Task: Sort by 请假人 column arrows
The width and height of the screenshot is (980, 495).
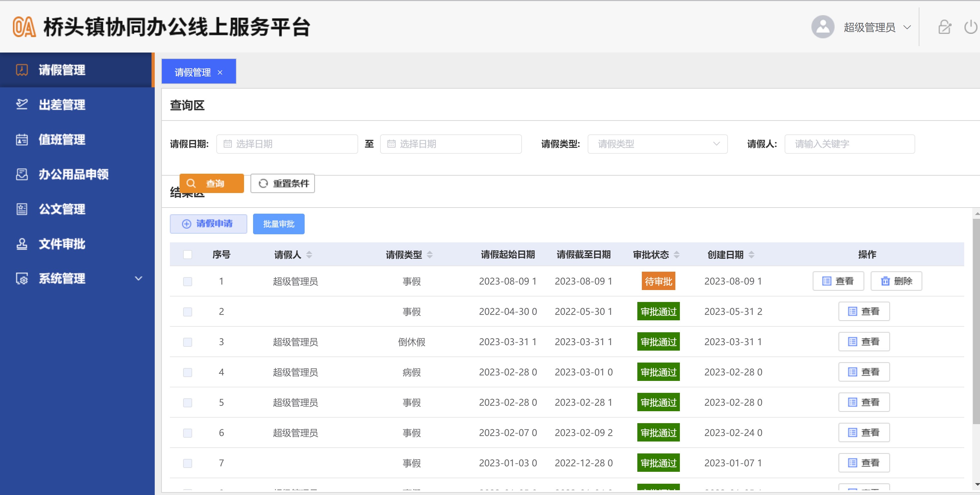Action: click(x=309, y=254)
